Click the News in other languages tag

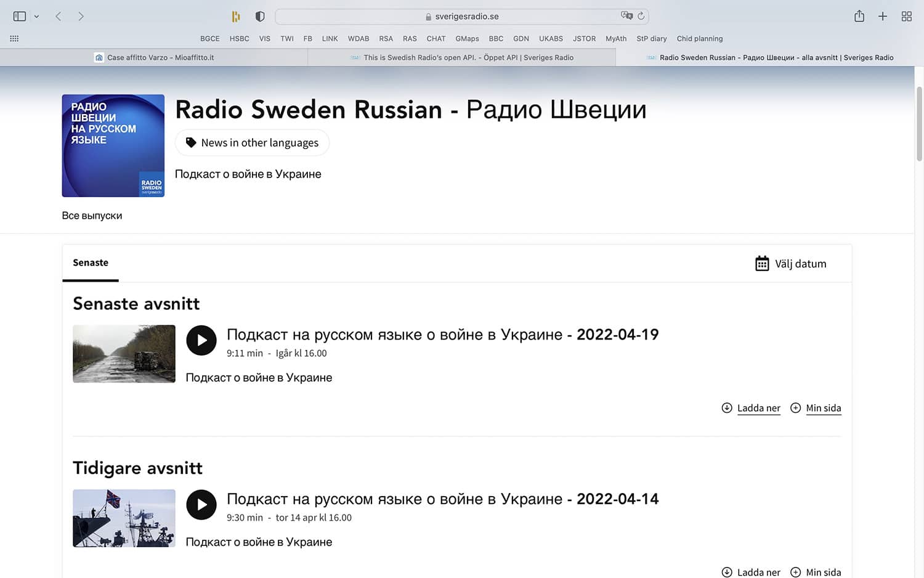point(253,143)
